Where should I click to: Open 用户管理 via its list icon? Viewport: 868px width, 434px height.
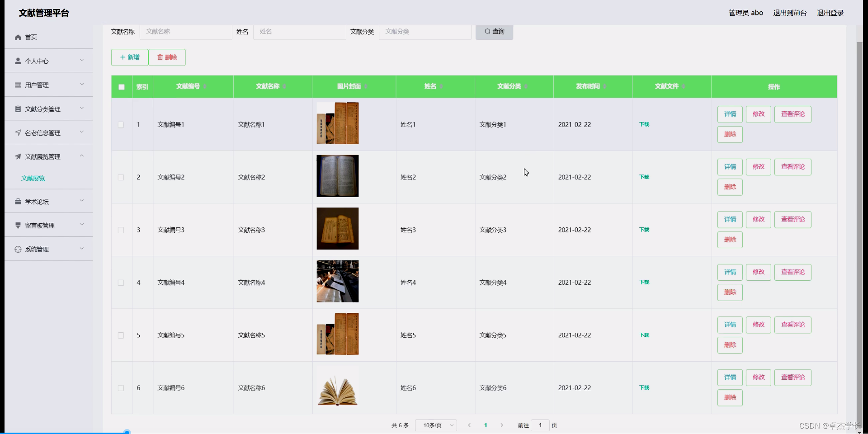click(x=18, y=85)
